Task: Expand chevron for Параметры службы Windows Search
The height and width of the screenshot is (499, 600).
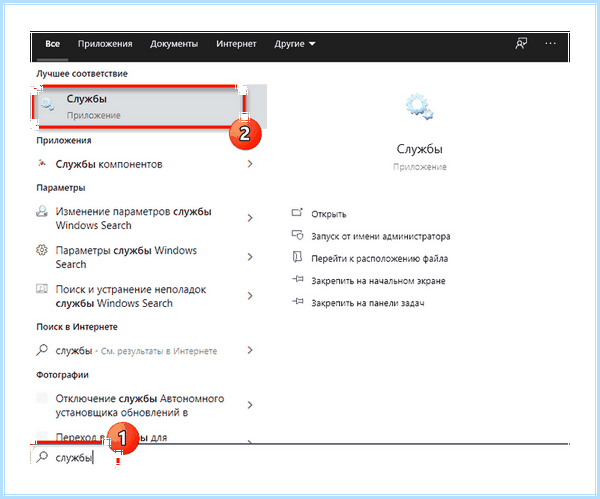Action: [250, 257]
